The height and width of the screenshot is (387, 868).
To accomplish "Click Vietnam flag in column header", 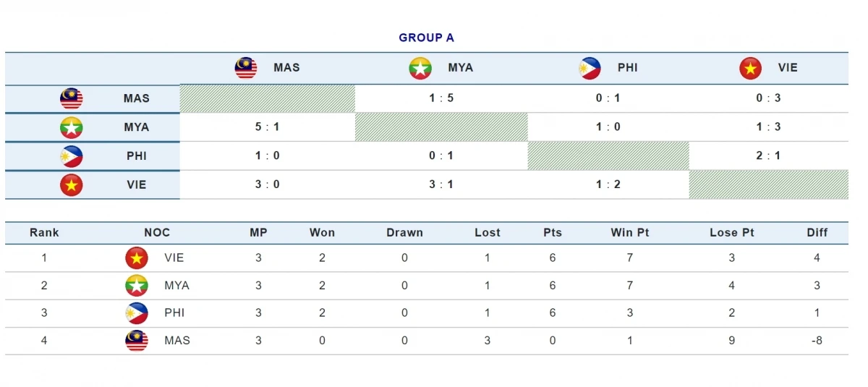I will click(750, 68).
